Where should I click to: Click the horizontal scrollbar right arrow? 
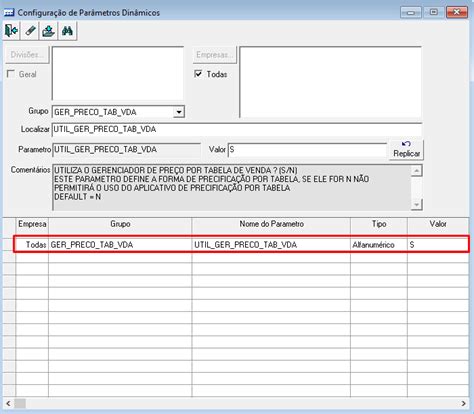tap(464, 403)
